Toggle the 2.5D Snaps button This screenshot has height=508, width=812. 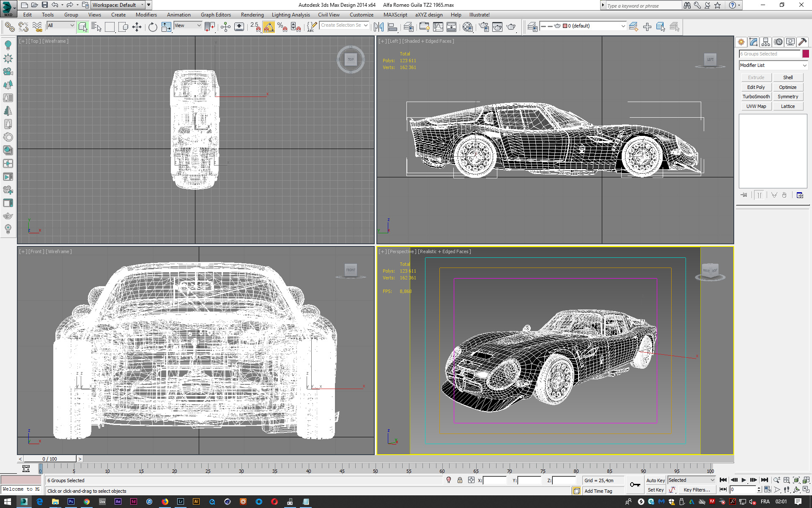pos(255,27)
